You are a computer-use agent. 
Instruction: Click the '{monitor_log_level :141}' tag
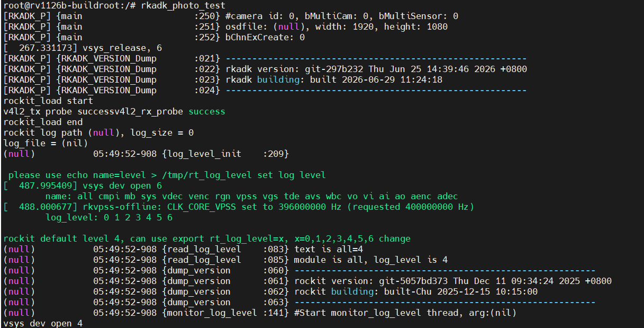click(x=225, y=313)
